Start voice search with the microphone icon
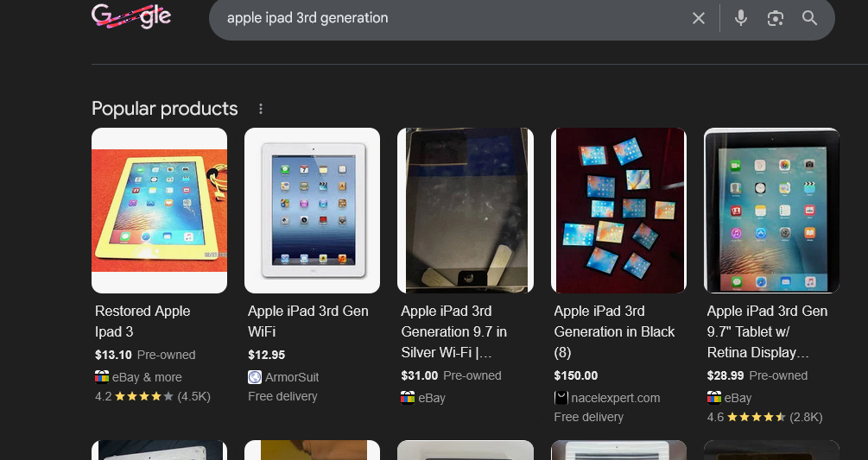 tap(741, 18)
